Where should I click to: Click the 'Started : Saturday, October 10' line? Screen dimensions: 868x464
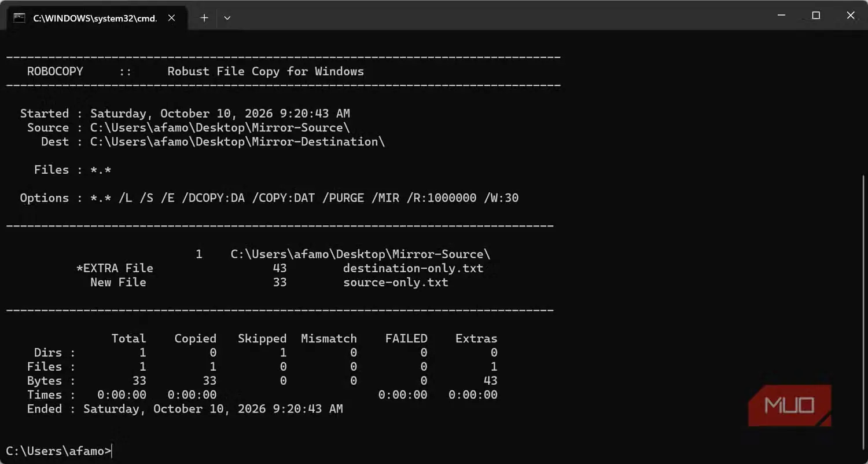[x=185, y=114]
